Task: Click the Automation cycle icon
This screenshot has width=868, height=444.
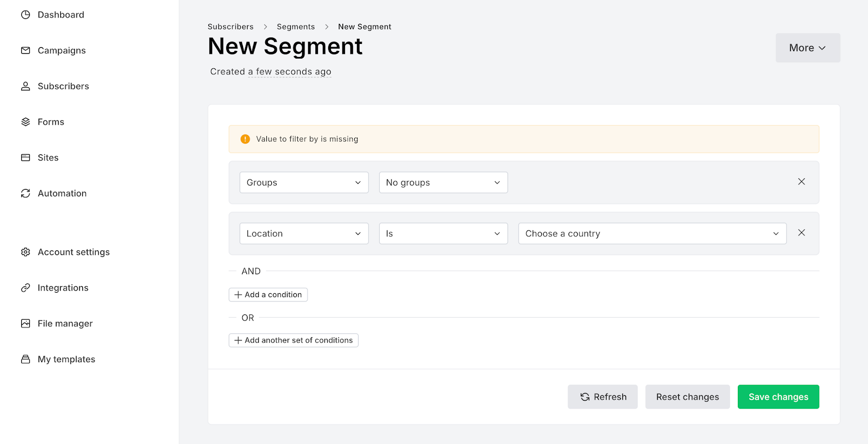Action: [x=25, y=194]
